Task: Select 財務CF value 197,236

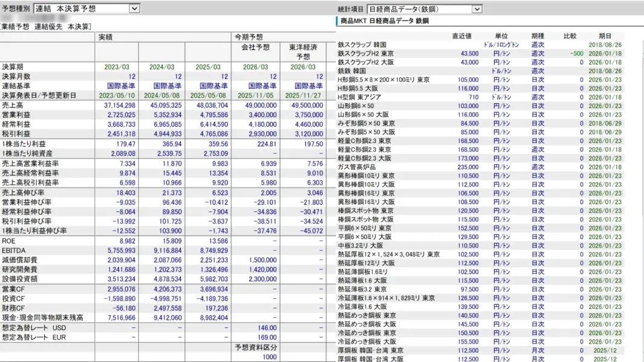Action: tap(216, 308)
